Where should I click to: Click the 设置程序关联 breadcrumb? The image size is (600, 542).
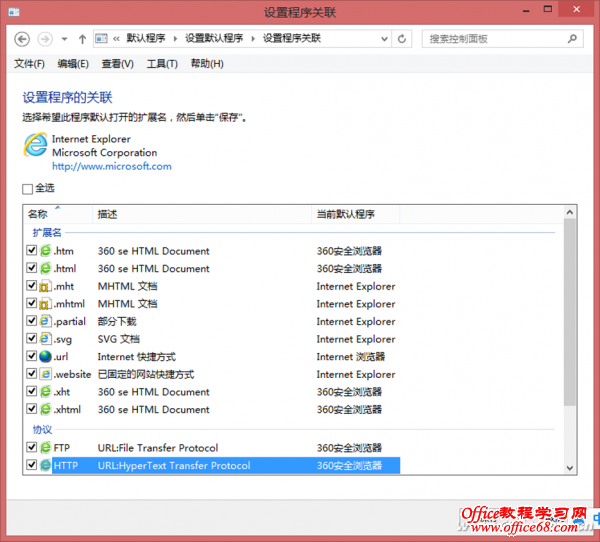292,38
